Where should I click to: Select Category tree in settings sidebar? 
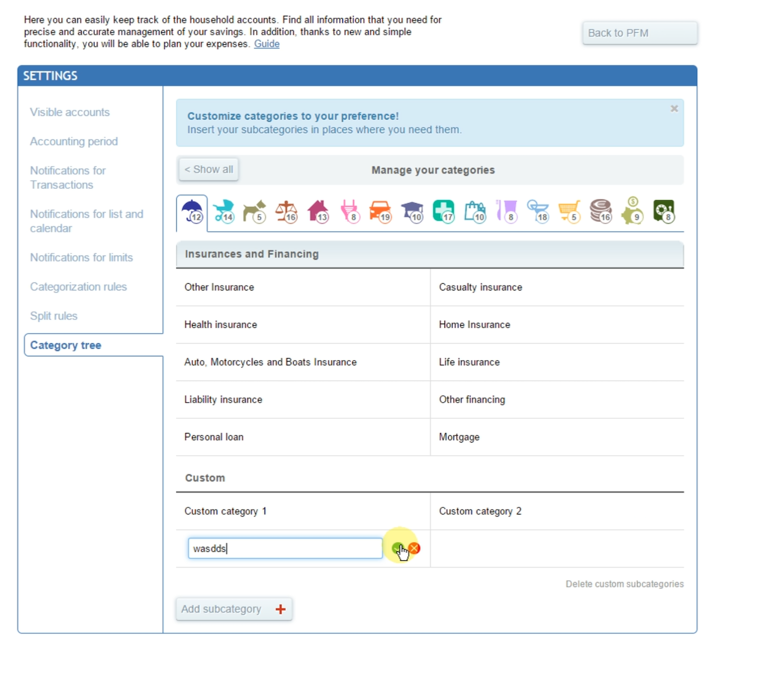pos(93,345)
